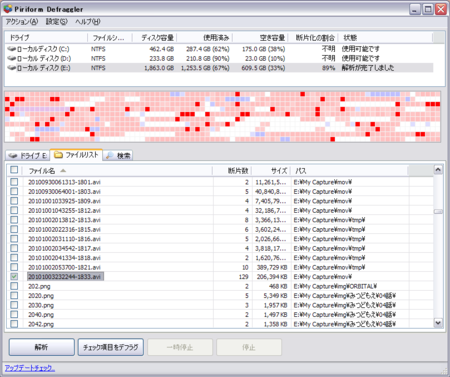Sort file list by パス column

point(349,171)
